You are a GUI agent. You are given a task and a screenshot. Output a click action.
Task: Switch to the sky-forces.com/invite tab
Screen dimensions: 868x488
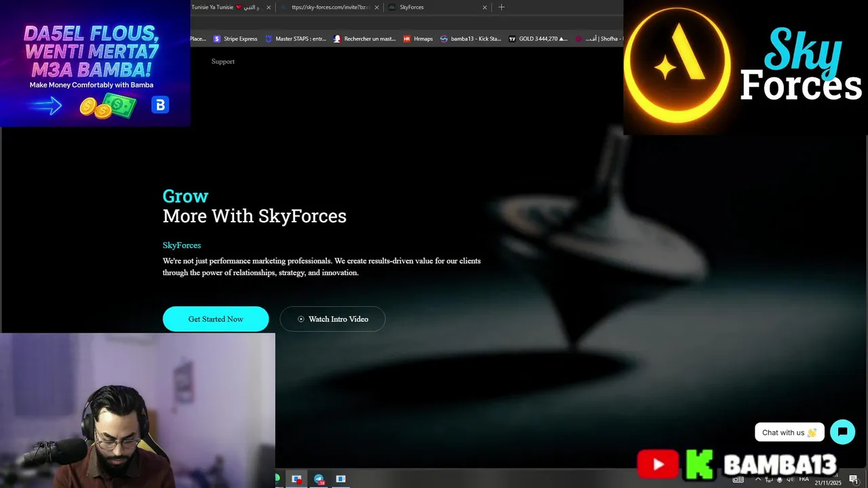pyautogui.click(x=329, y=7)
